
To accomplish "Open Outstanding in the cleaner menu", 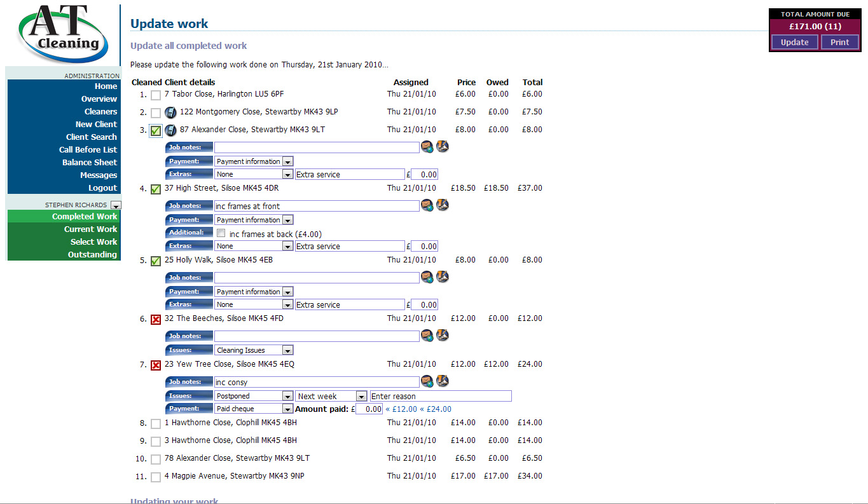I will pos(92,255).
